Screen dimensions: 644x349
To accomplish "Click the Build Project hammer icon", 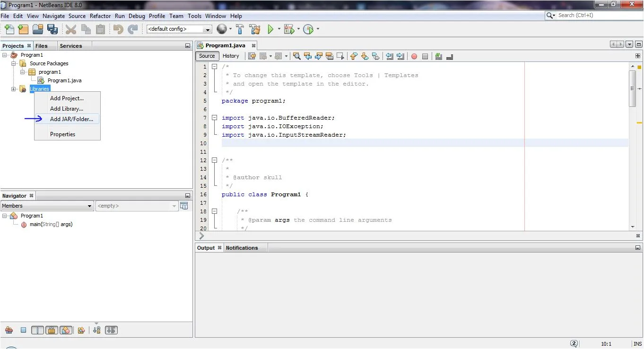I will click(240, 29).
